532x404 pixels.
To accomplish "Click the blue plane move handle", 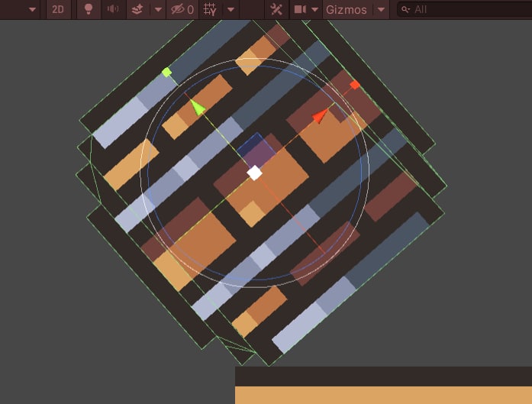I will tap(256, 150).
